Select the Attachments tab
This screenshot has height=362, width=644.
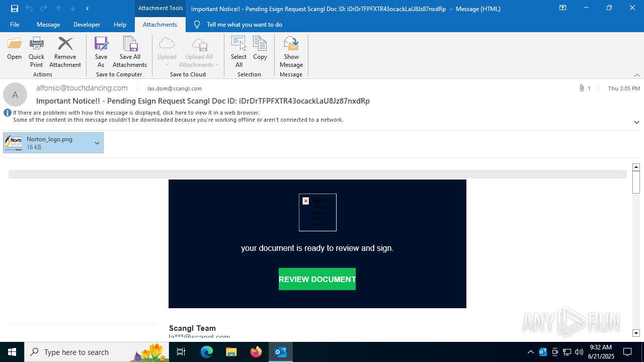click(160, 25)
